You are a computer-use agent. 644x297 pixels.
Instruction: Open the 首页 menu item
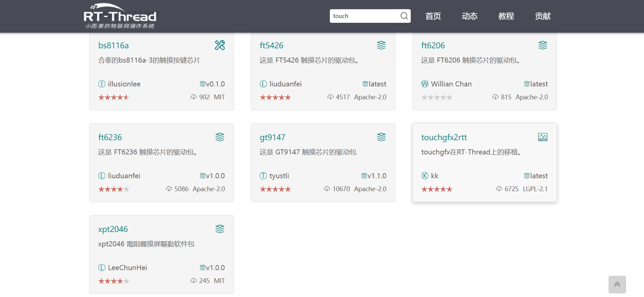coord(433,16)
